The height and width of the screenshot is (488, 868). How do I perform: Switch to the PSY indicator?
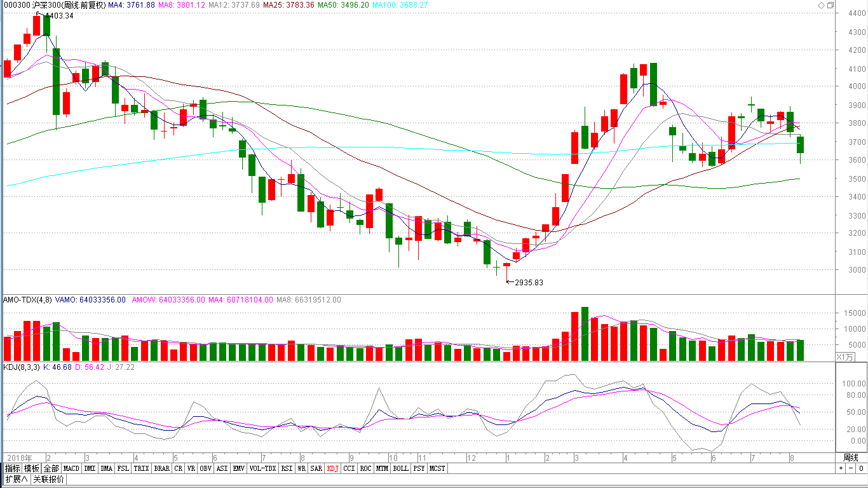coord(419,468)
